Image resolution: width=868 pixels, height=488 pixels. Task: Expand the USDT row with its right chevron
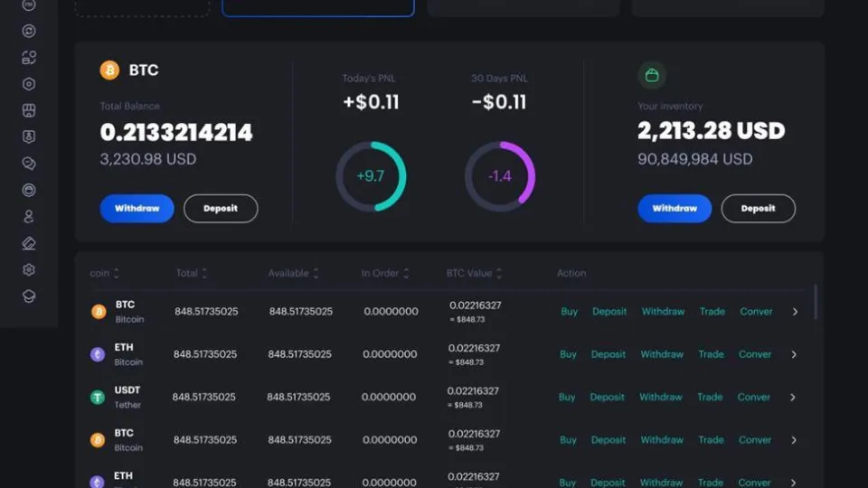[793, 398]
